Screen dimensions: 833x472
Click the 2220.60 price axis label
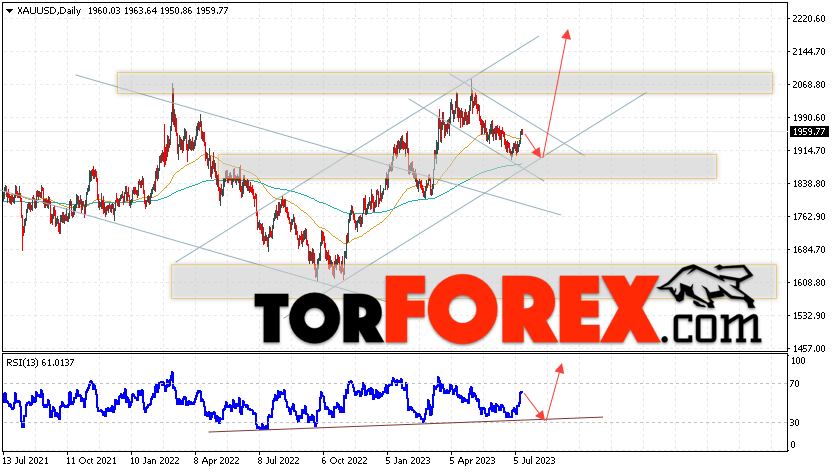coord(809,19)
